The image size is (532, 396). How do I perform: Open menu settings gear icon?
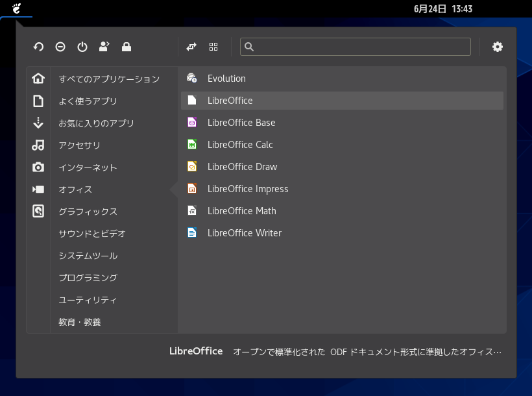point(498,47)
